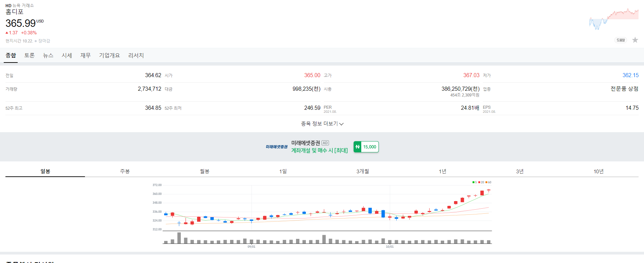Click the 60-day moving average legend
Screen dimensions: 644x263
[488, 182]
